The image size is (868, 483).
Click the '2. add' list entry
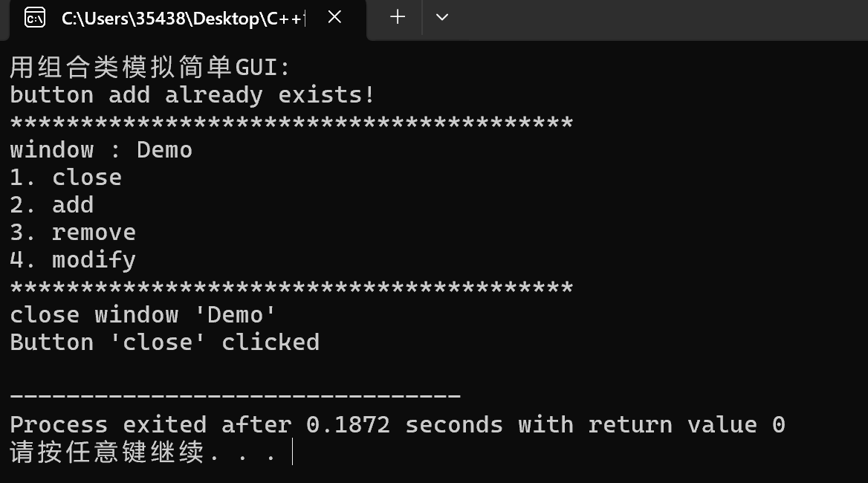click(52, 204)
